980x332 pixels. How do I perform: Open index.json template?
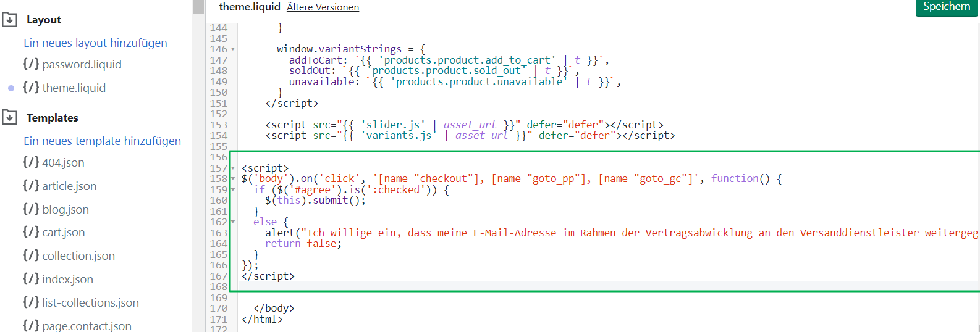click(67, 279)
